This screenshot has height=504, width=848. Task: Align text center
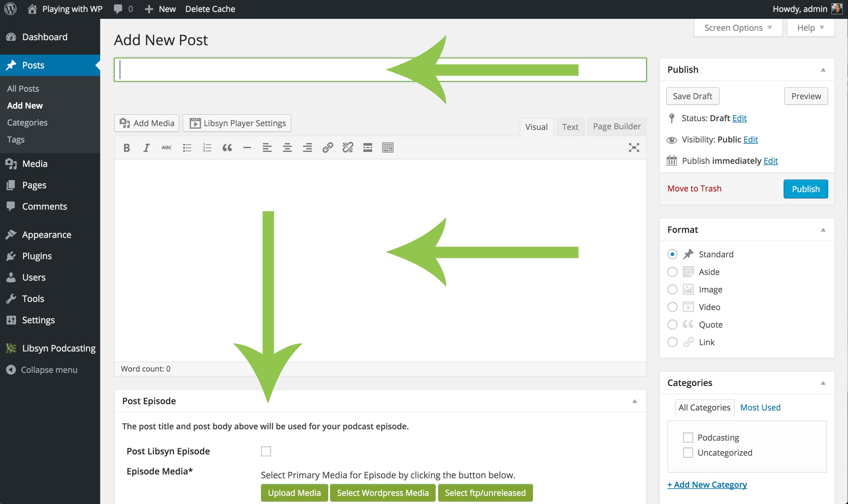pos(287,147)
